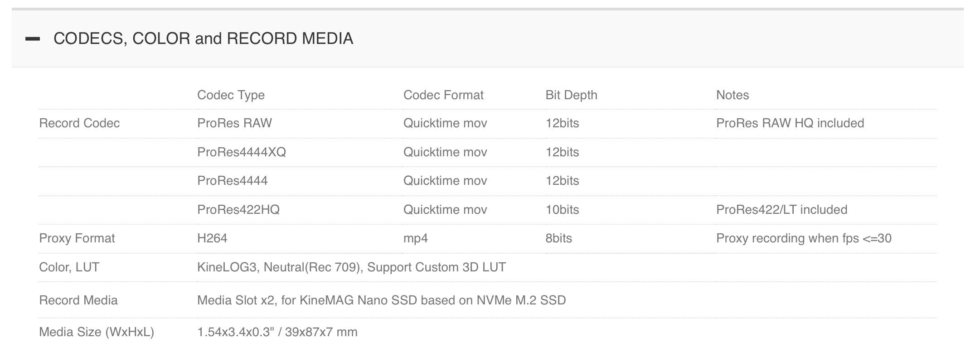This screenshot has width=980, height=357.
Task: Click the ProRes4444XQ codec entry
Action: pyautogui.click(x=241, y=152)
